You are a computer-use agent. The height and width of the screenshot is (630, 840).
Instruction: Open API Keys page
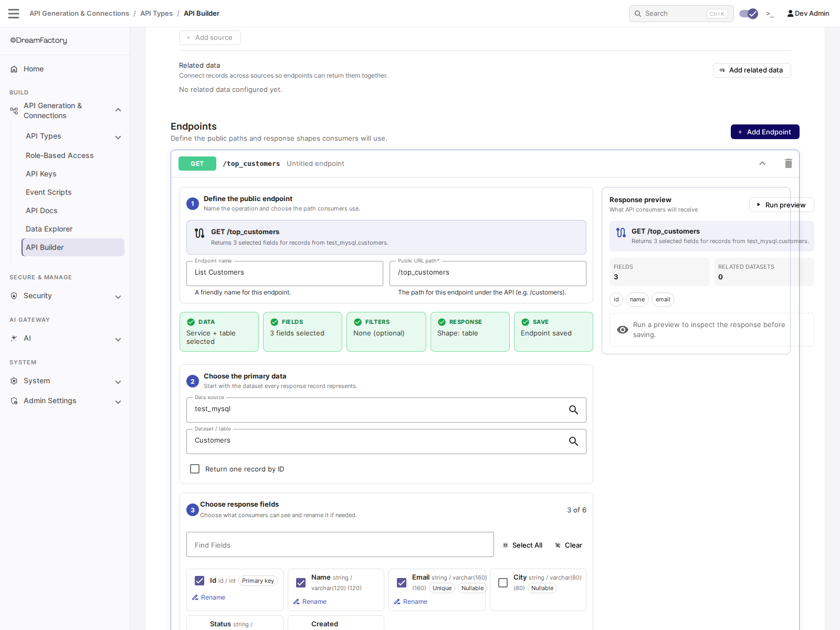coord(41,174)
